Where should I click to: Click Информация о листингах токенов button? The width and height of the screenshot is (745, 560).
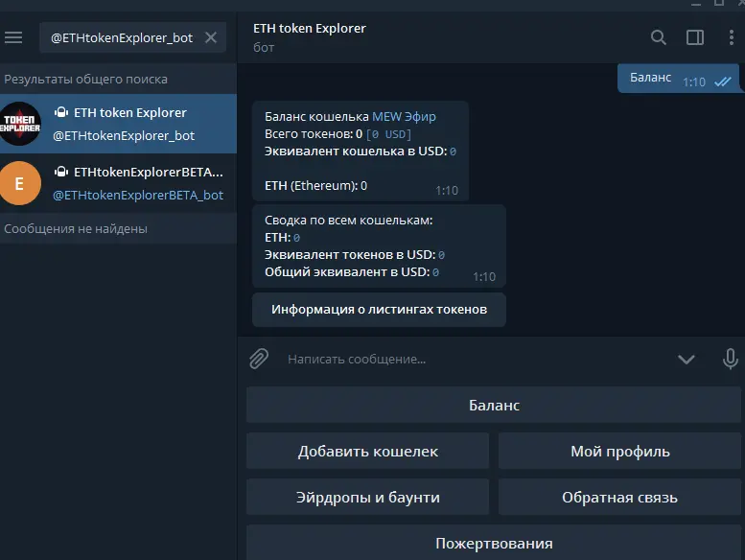tap(379, 309)
